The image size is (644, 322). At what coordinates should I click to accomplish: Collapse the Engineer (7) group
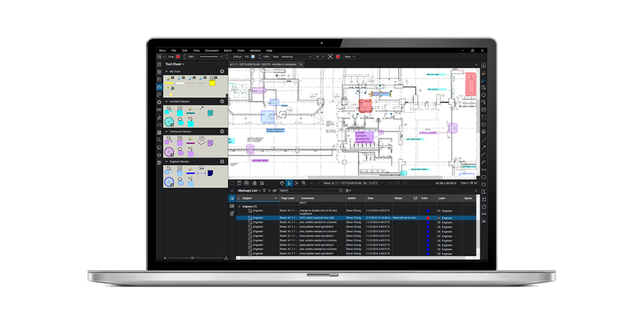tap(240, 207)
